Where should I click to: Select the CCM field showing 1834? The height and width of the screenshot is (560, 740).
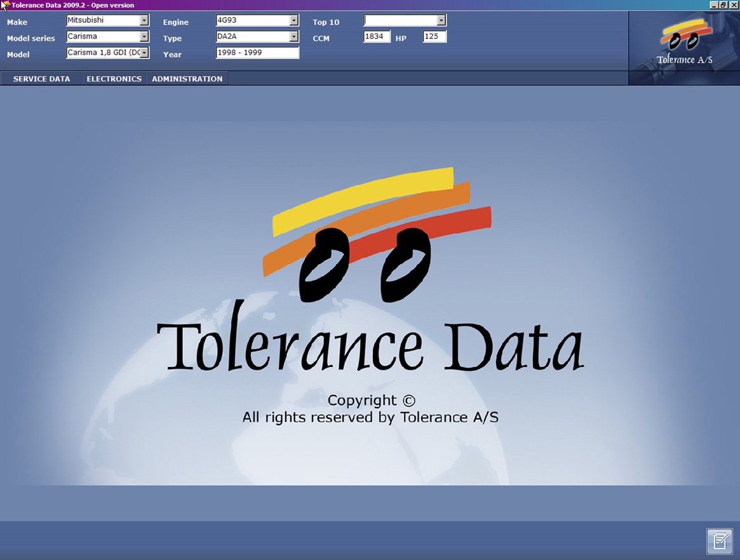[x=377, y=37]
